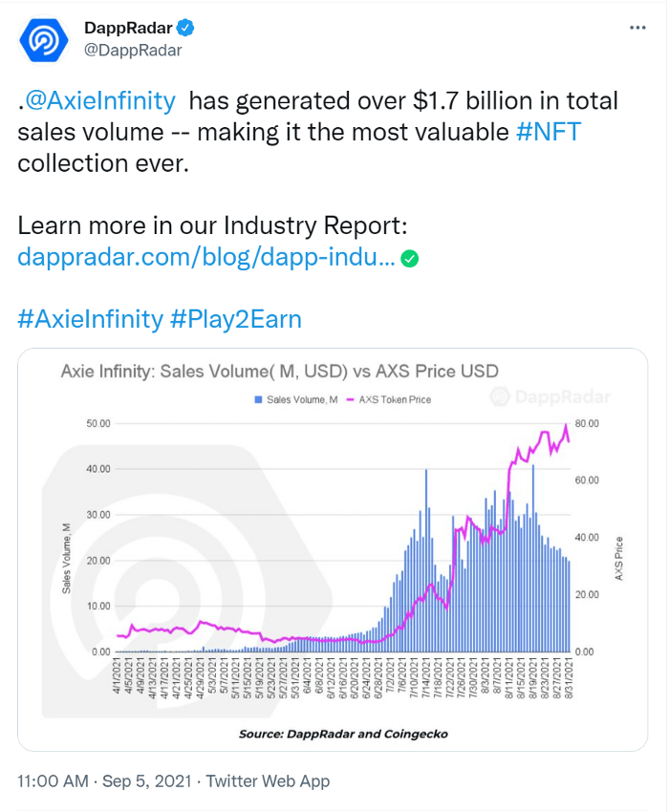The image size is (669, 812).
Task: Click the @DappRadar handle
Action: click(133, 51)
